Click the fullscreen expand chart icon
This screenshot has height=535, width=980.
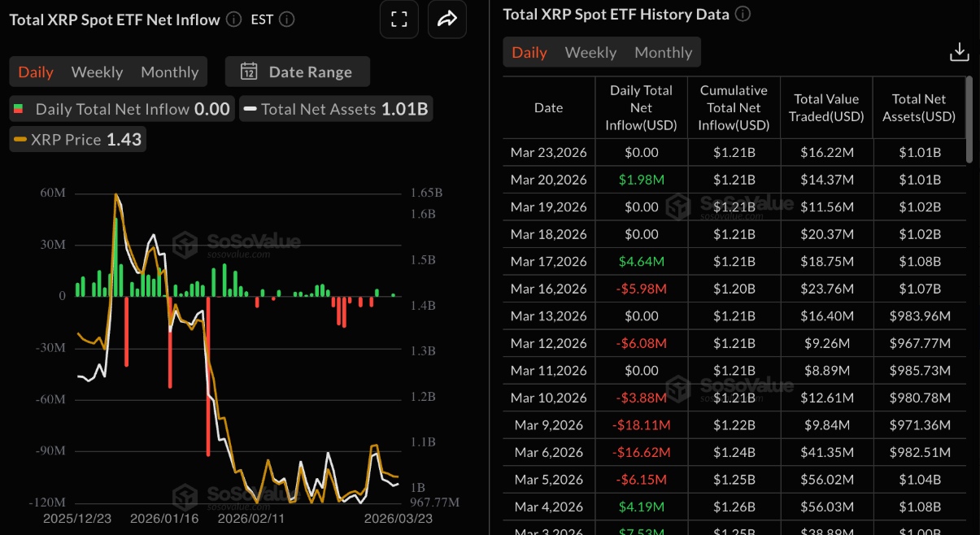click(399, 20)
